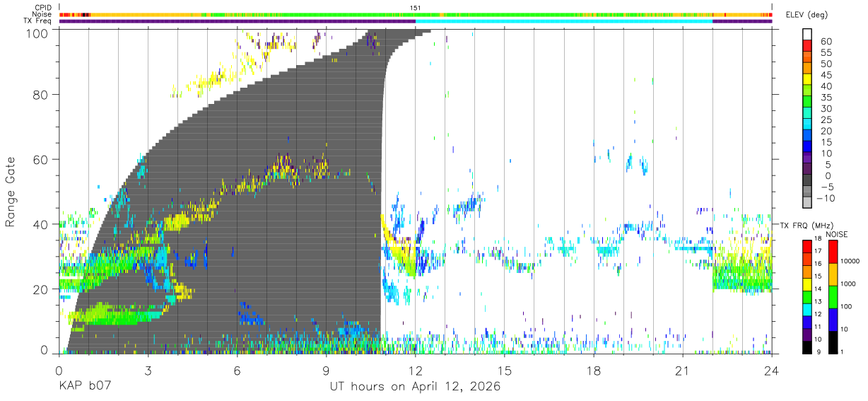Click UT hour axis tick 9

coord(326,370)
